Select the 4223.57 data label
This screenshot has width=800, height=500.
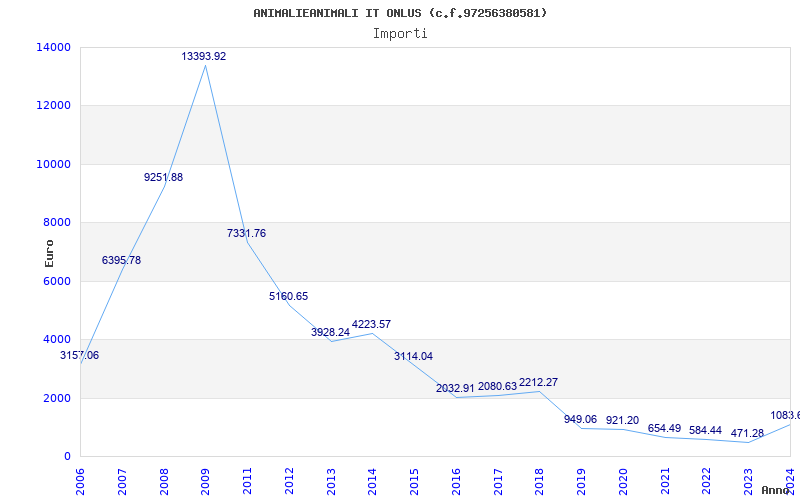371,324
